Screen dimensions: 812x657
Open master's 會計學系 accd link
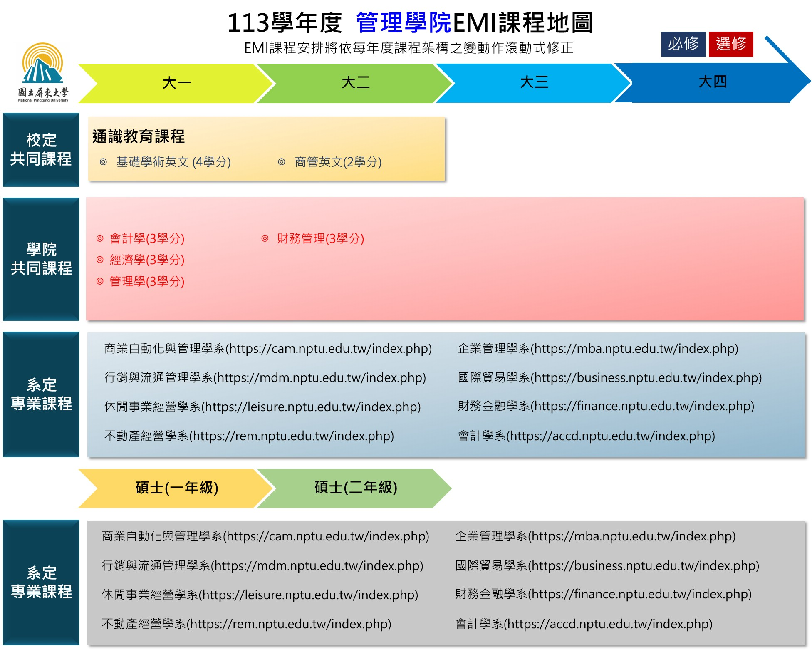coord(584,624)
